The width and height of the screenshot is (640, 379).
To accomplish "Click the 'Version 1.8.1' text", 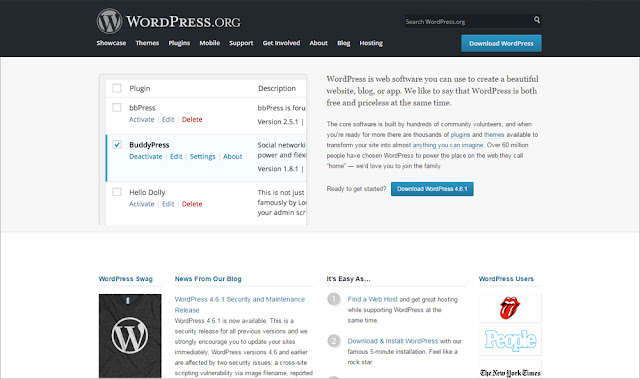I will pyautogui.click(x=278, y=169).
